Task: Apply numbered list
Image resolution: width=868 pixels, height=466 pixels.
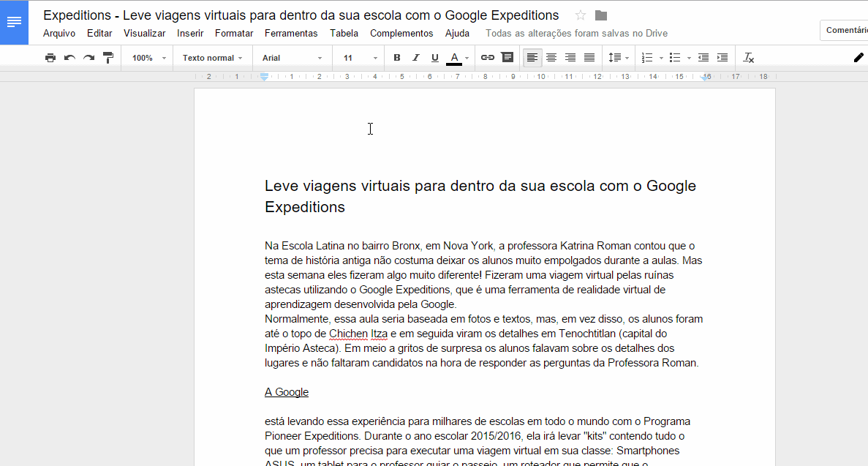Action: [646, 58]
